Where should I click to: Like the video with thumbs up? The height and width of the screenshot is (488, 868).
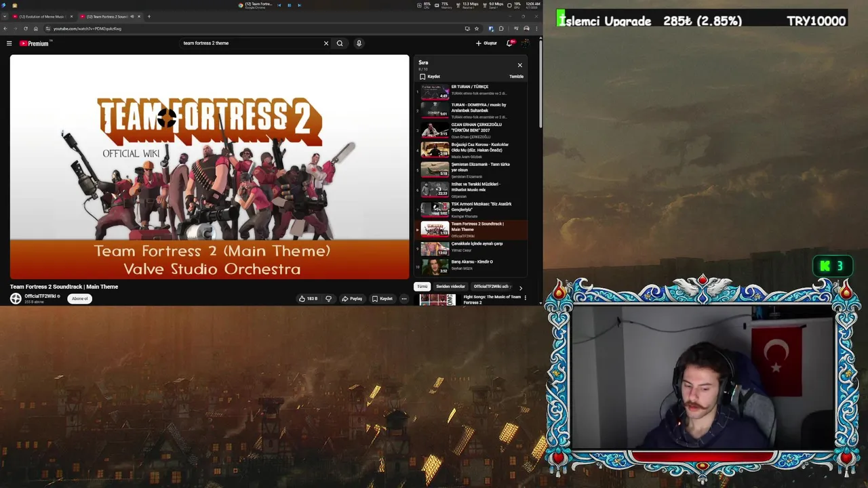(308, 298)
